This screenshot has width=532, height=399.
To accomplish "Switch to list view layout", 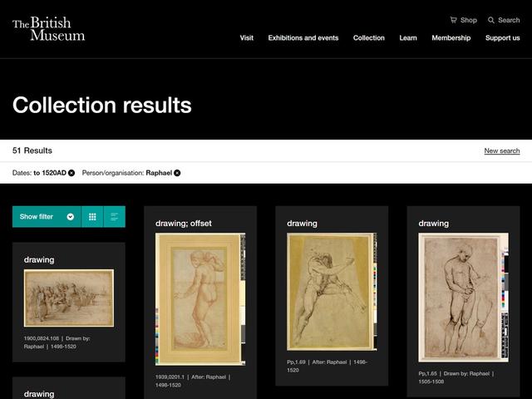I will point(115,216).
